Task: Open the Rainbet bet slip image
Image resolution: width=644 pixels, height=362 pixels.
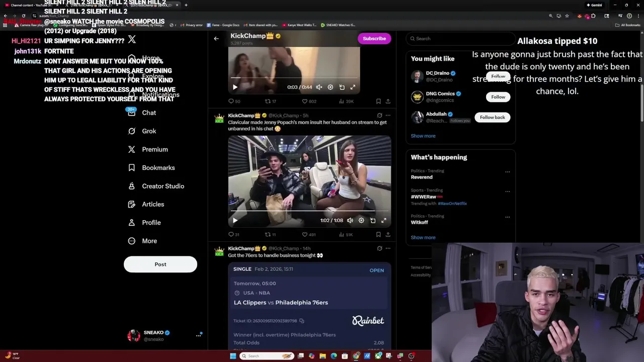Action: tap(309, 306)
